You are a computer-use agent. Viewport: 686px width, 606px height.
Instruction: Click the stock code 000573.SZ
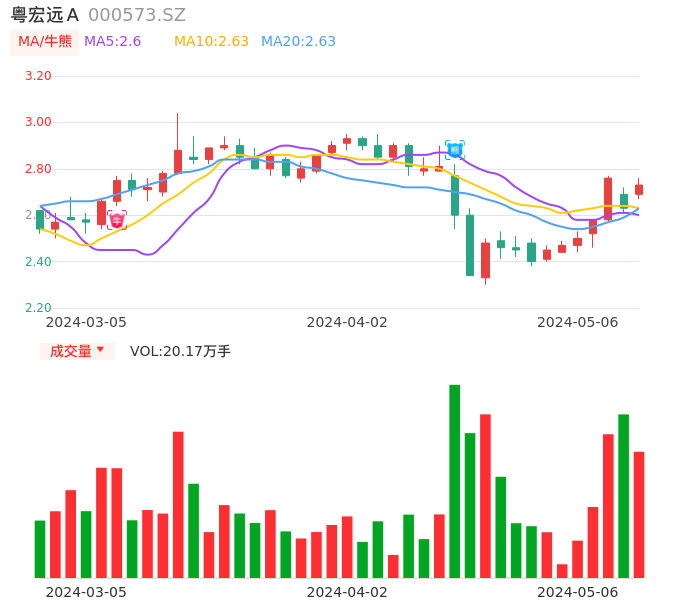click(137, 15)
